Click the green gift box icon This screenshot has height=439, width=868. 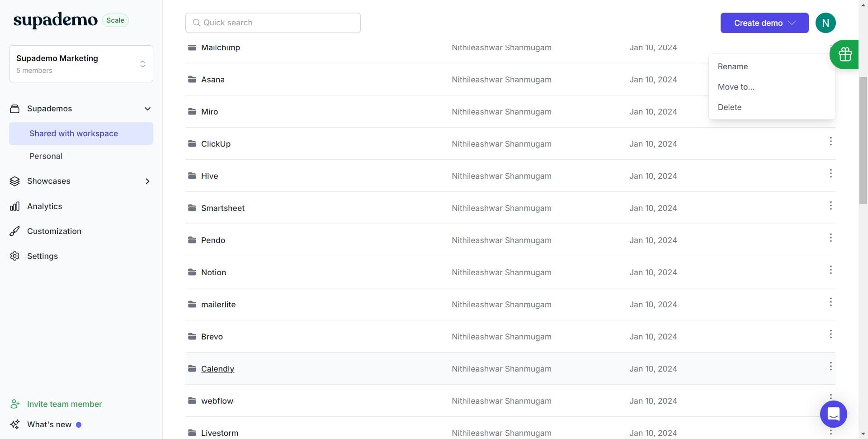(x=844, y=54)
